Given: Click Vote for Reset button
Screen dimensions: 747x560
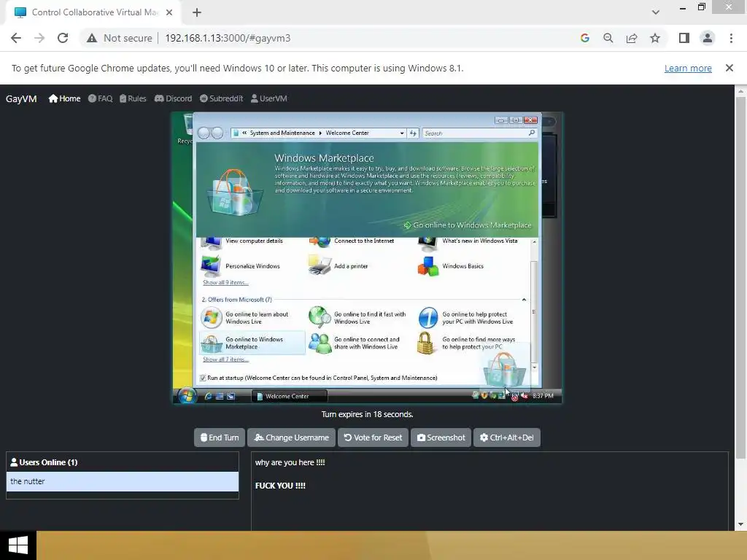Looking at the screenshot, I should 373,437.
